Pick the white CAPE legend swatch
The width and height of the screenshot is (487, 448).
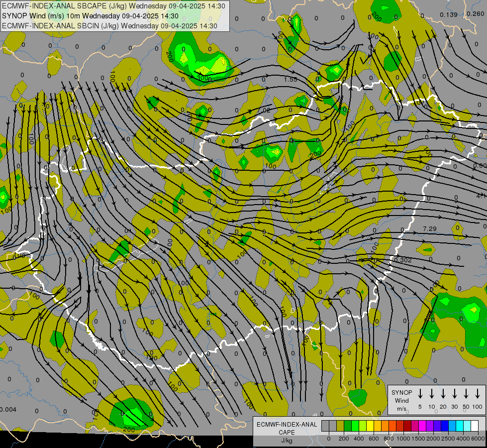475,426
